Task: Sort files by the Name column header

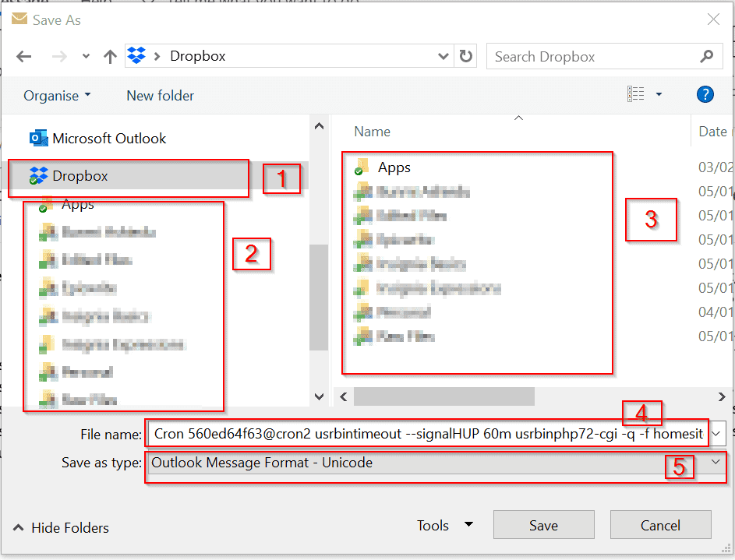Action: (372, 131)
